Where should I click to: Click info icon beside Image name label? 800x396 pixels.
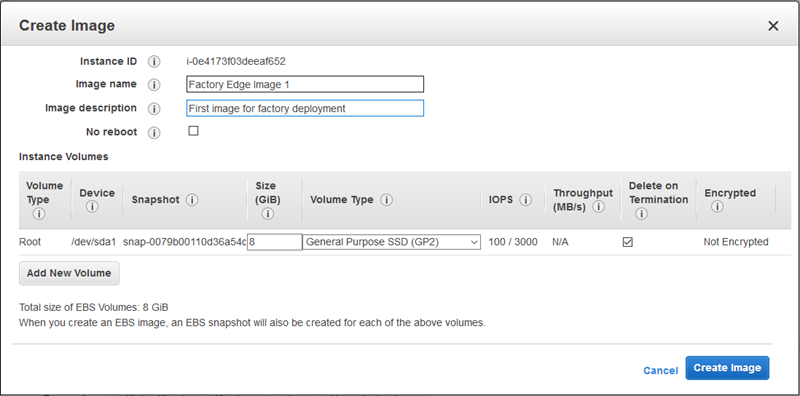tap(154, 85)
